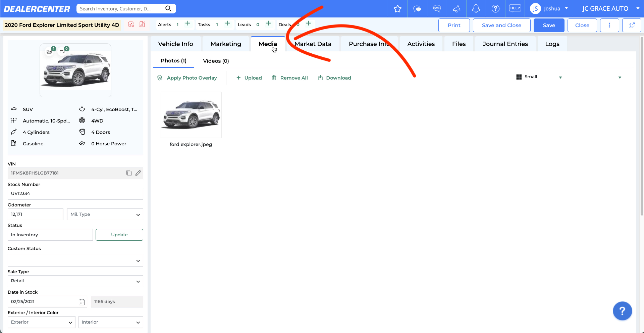Viewport: 644px width, 333px height.
Task: Edit the VIN with pencil icon
Action: [138, 173]
